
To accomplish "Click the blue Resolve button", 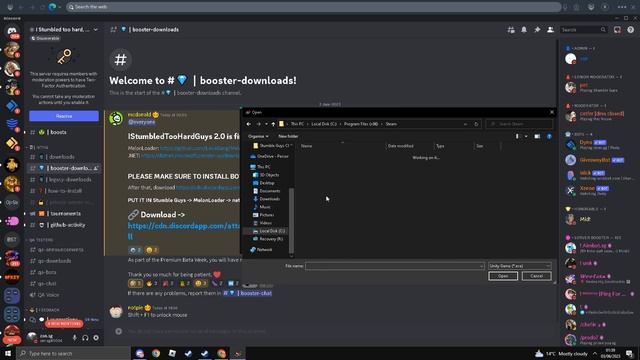I will point(64,116).
